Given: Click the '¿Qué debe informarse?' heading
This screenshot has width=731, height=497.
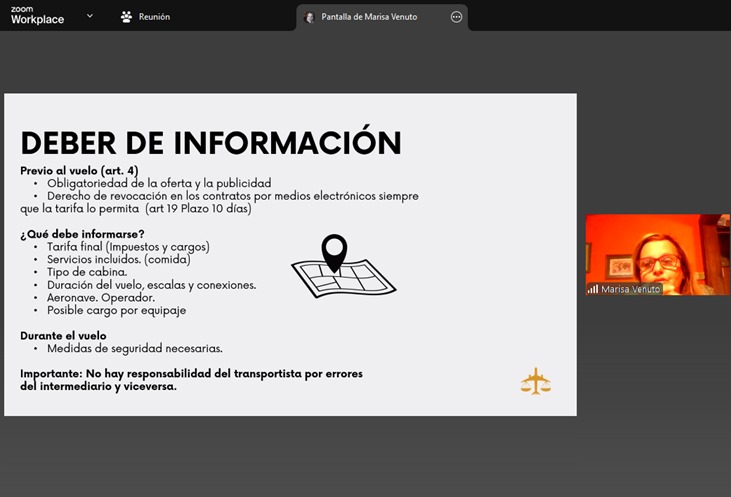Looking at the screenshot, I should [x=82, y=234].
